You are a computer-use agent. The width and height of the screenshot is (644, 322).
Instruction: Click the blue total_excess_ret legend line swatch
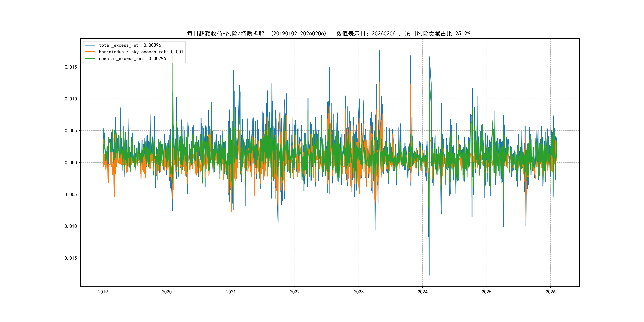point(90,45)
